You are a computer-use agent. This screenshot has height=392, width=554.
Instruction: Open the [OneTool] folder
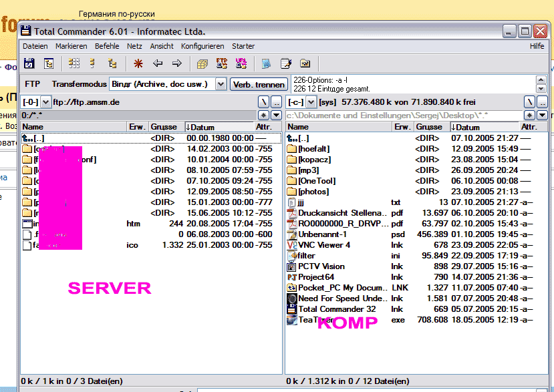tap(410, 181)
